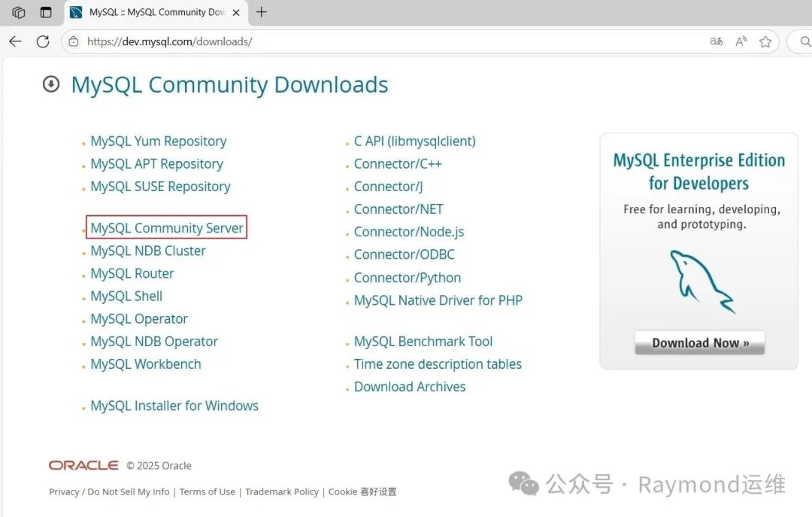The height and width of the screenshot is (517, 812).
Task: Switch to the MySQL Community Downloads tab
Action: click(150, 12)
